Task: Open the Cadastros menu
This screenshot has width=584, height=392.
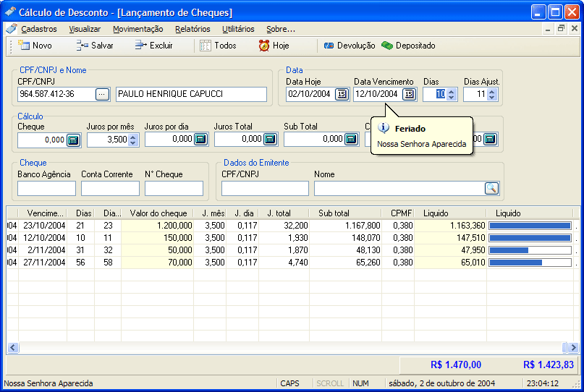Action: (38, 29)
